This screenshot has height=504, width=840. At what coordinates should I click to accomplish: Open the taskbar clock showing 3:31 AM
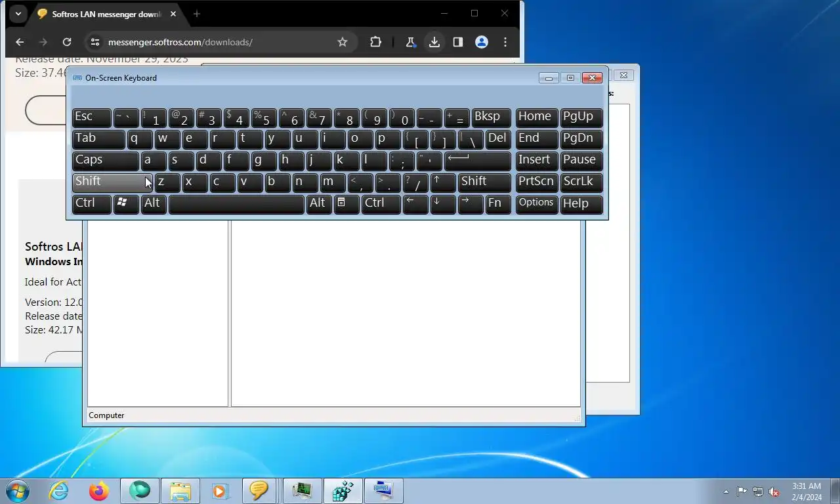[807, 492]
